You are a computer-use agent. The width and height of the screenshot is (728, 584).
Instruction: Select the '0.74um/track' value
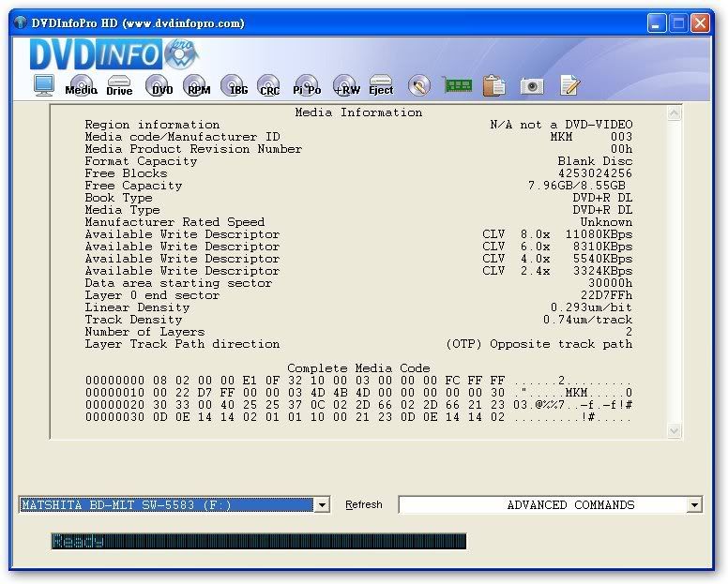click(x=587, y=320)
